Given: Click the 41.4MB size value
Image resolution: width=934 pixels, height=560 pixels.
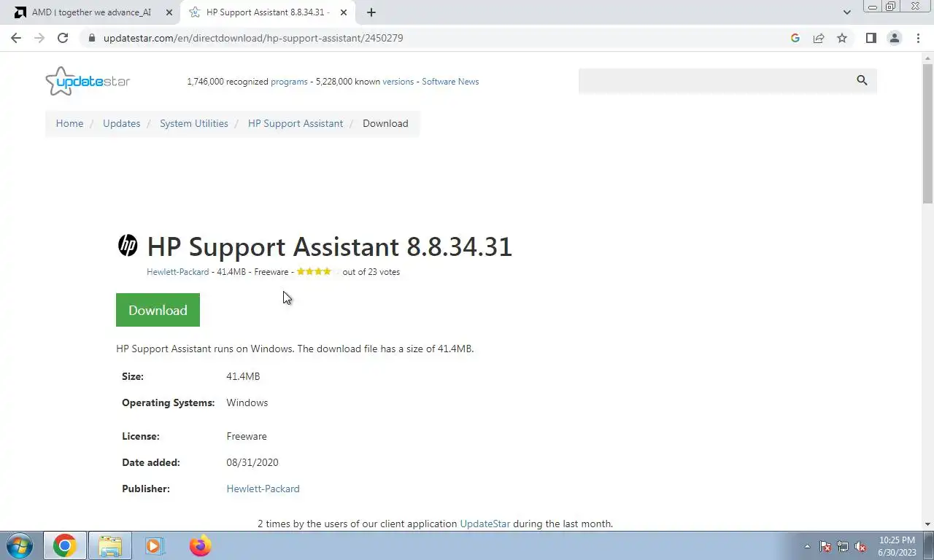Looking at the screenshot, I should click(x=243, y=376).
